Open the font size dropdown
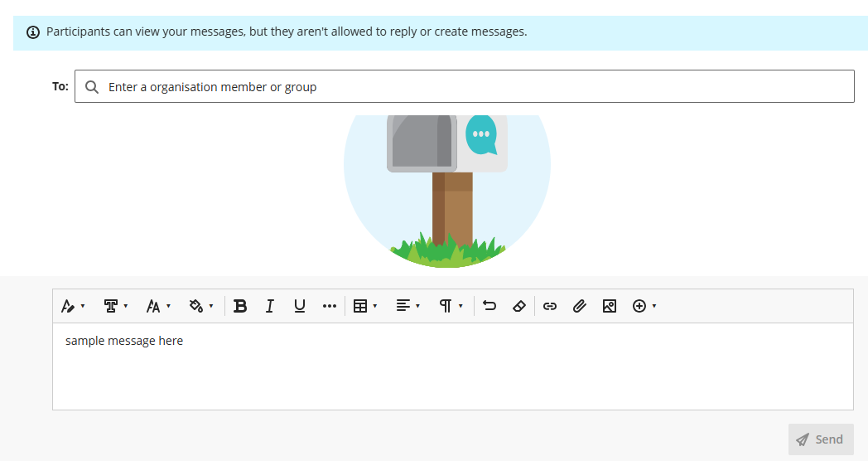This screenshot has height=461, width=868. [158, 306]
